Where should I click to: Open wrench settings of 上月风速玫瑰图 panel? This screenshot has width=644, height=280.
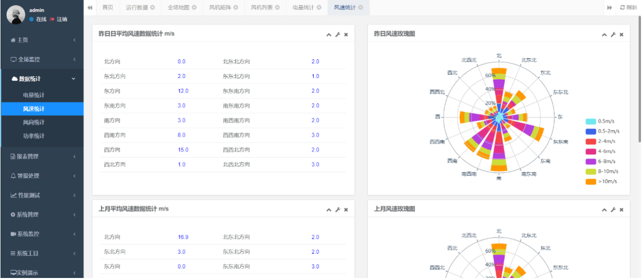(613, 210)
